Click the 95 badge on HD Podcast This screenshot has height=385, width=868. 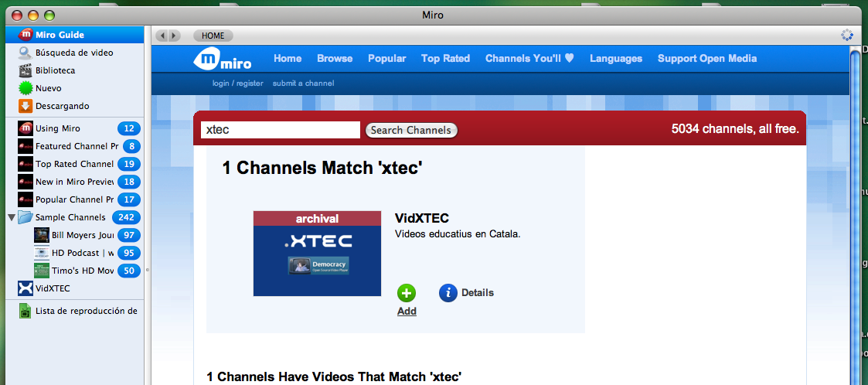pyautogui.click(x=129, y=253)
